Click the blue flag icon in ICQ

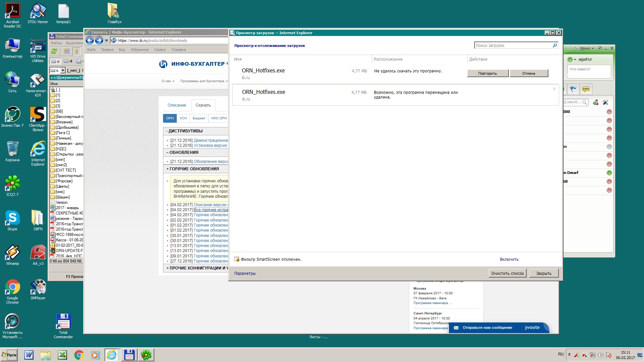(573, 89)
